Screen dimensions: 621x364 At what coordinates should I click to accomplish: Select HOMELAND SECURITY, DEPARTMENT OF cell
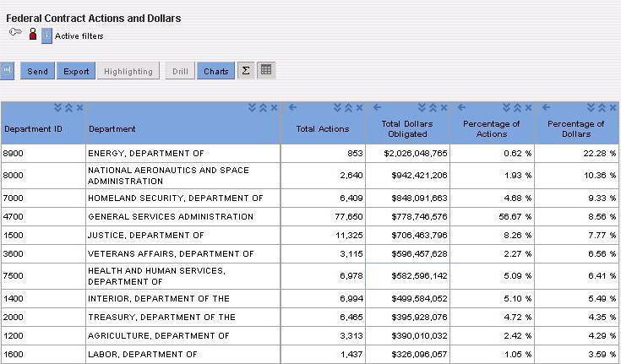tap(182, 198)
